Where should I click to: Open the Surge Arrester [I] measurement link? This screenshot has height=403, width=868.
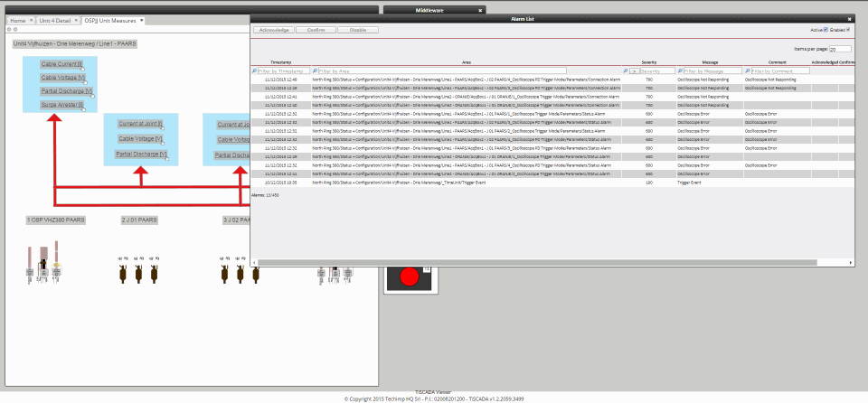pyautogui.click(x=61, y=105)
